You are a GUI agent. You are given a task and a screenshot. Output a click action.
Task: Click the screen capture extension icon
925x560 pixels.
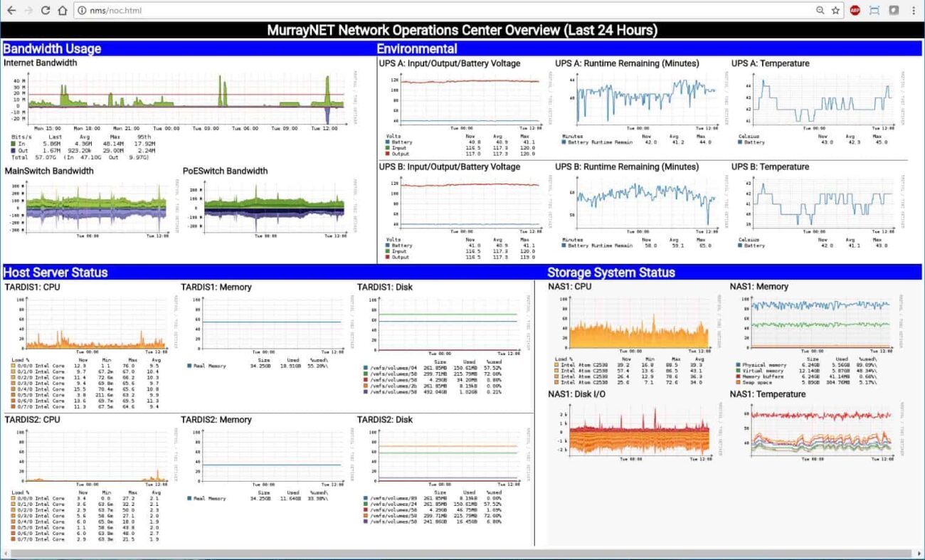point(874,11)
